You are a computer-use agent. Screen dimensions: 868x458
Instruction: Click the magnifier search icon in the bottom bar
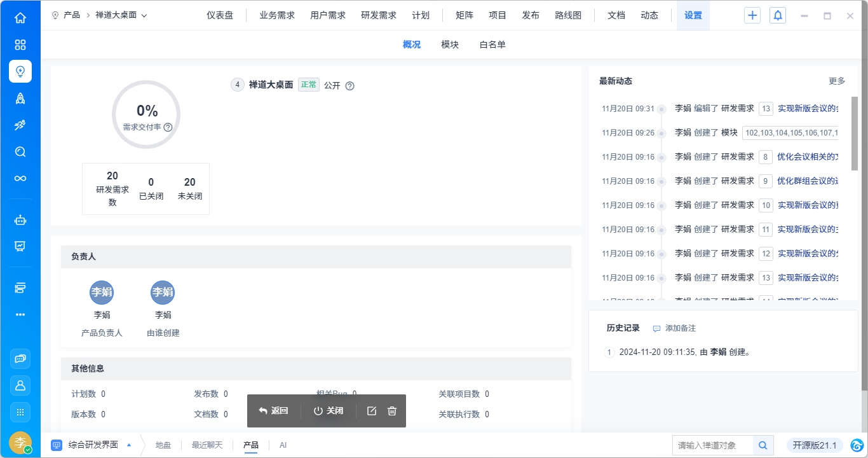763,445
